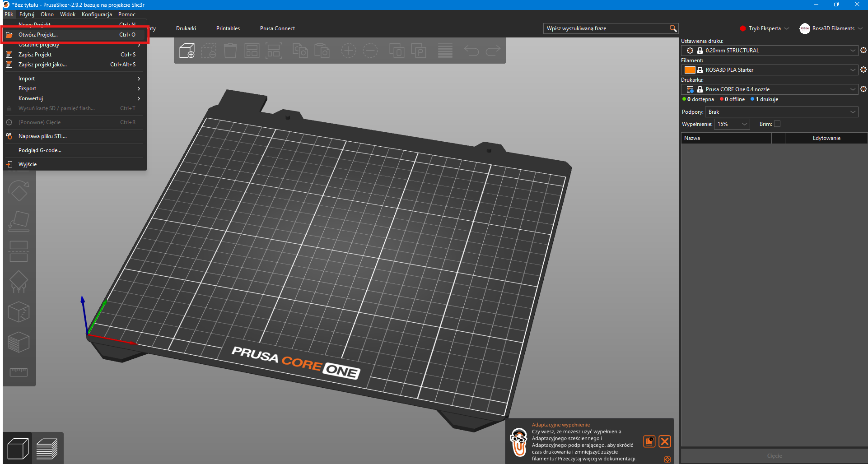The width and height of the screenshot is (868, 464).
Task: Open the Prusa CORE One printer dropdown
Action: [770, 89]
